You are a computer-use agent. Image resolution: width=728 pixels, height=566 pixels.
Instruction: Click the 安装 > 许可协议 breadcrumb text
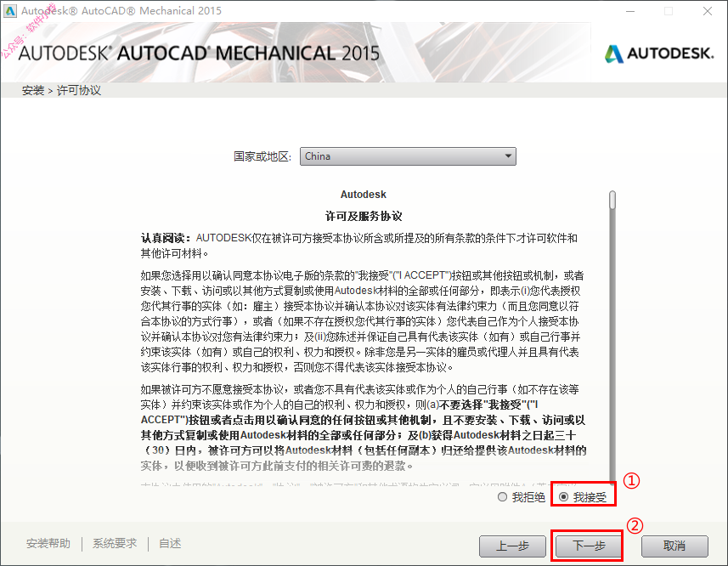(61, 90)
